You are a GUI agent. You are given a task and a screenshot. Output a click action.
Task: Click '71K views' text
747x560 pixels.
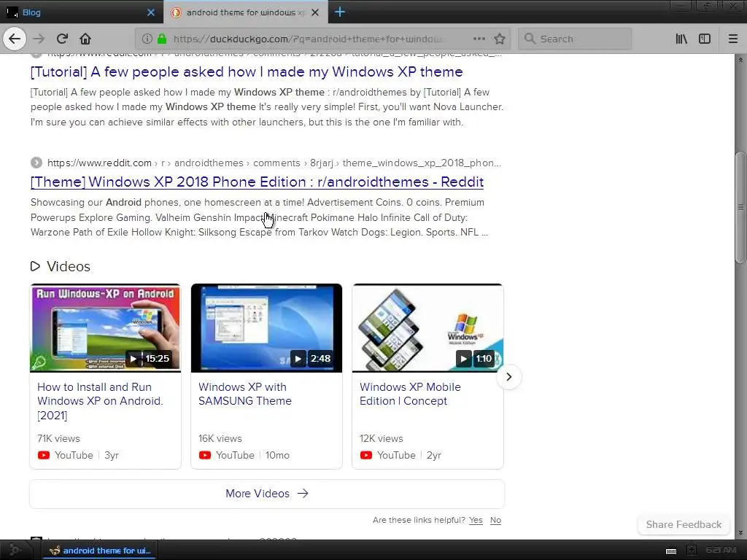pyautogui.click(x=58, y=438)
